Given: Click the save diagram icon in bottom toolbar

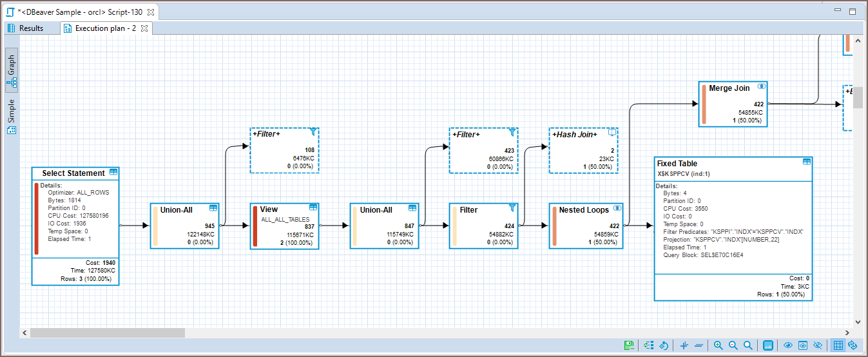Looking at the screenshot, I should tap(629, 345).
